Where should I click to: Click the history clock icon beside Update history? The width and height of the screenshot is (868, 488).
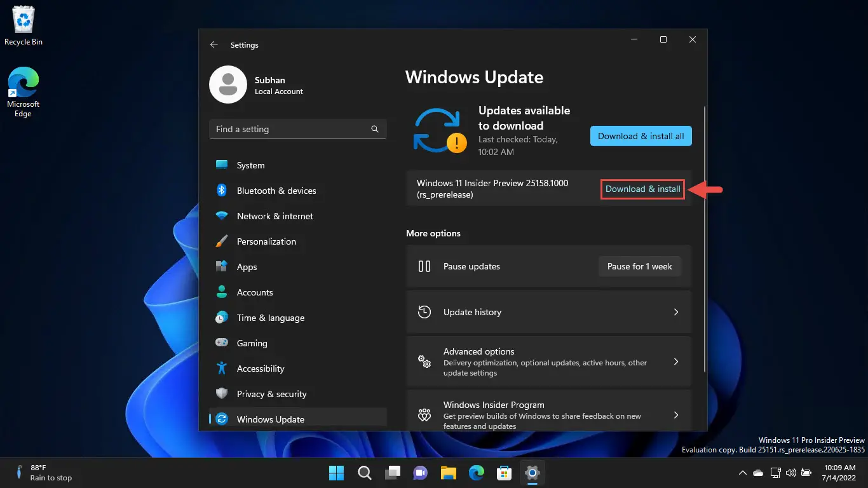(x=424, y=312)
